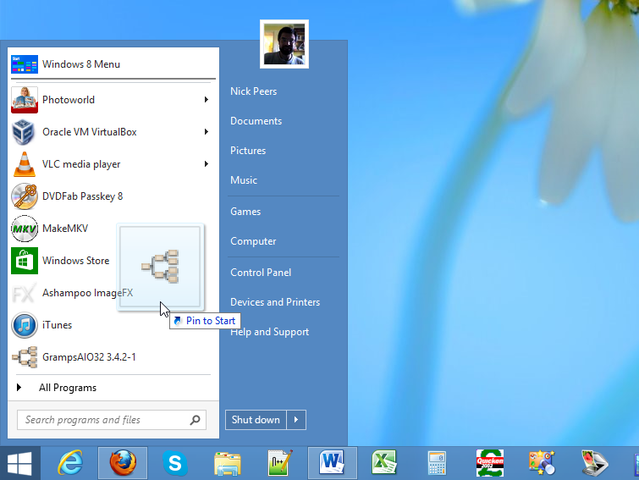Open Help and Support
Image resolution: width=639 pixels, height=480 pixels.
(x=270, y=332)
